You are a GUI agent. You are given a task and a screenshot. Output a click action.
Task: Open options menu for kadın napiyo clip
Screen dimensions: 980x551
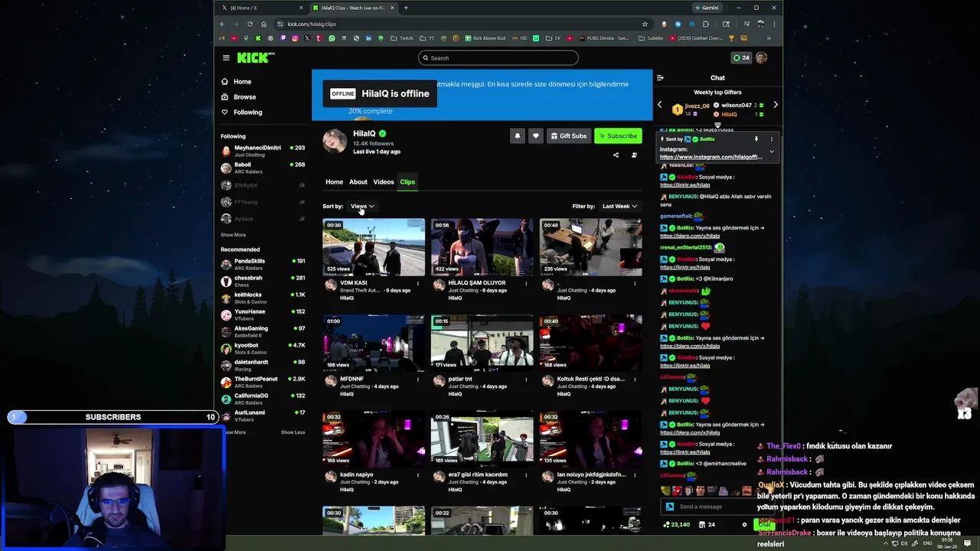tap(418, 474)
